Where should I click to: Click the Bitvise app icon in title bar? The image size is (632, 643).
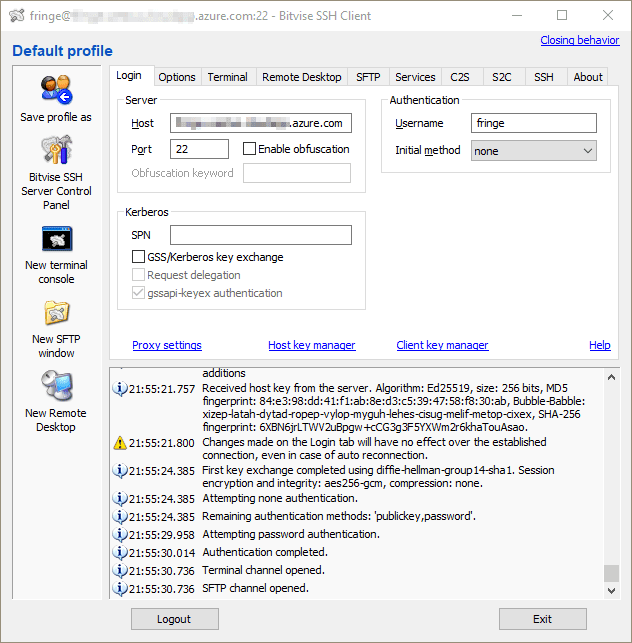[x=17, y=16]
